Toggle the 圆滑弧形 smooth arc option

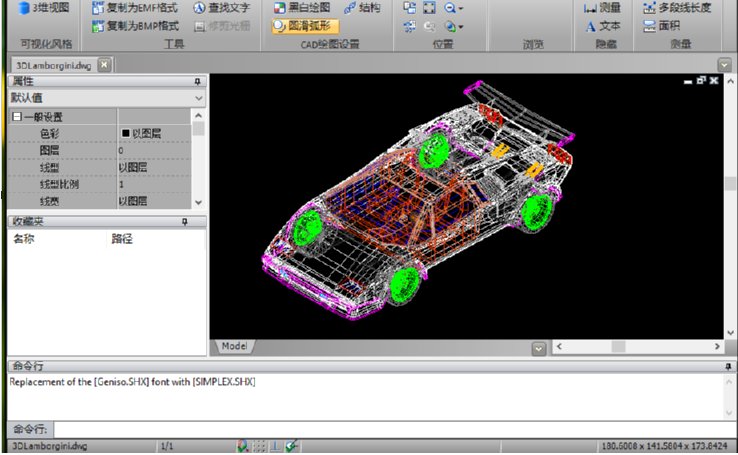coord(306,26)
